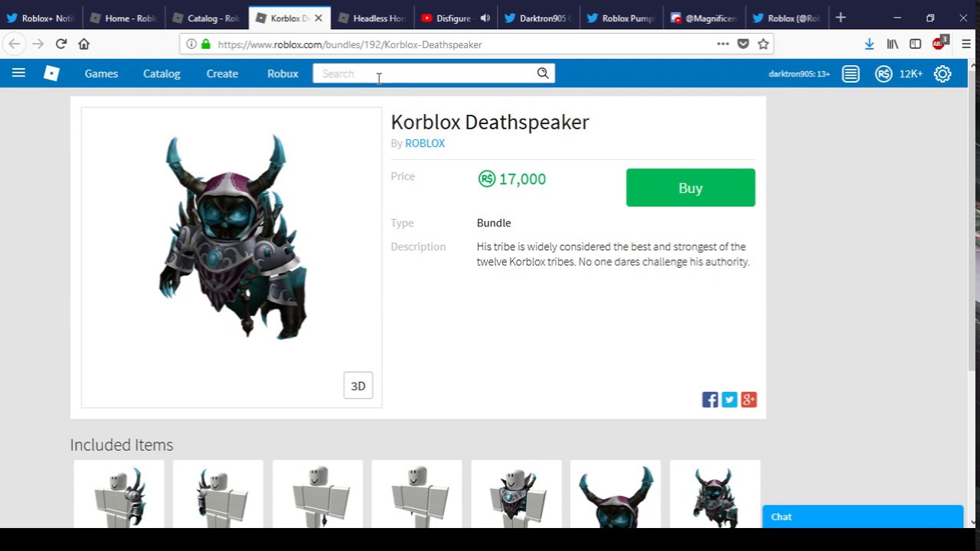This screenshot has width=980, height=551.
Task: Open the ROBLOX creator link
Action: click(425, 143)
